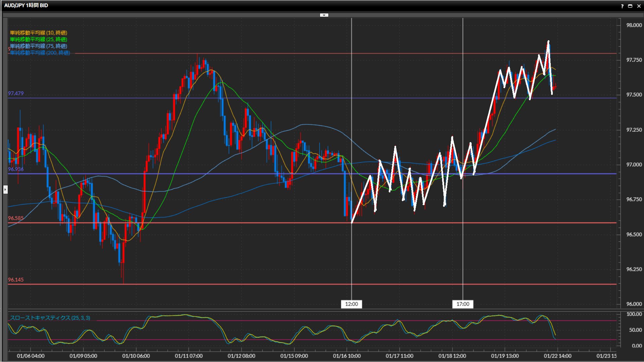This screenshot has width=644, height=362.
Task: Expand the left side panel arrow
Action: pyautogui.click(x=5, y=190)
